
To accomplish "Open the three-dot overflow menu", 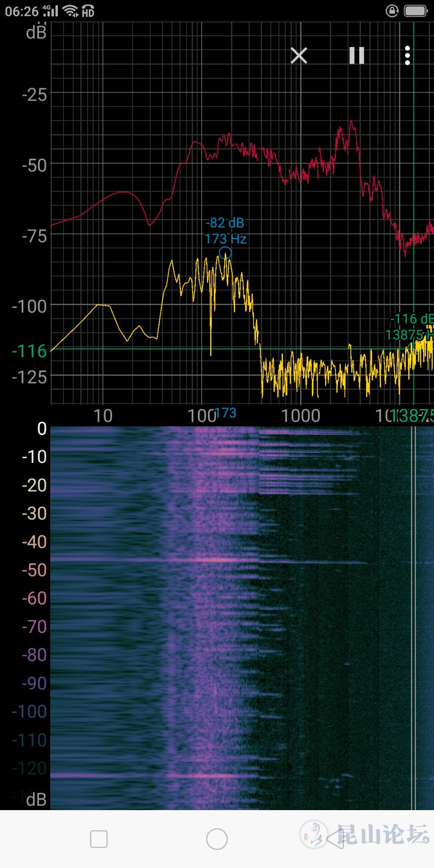I will tap(407, 56).
